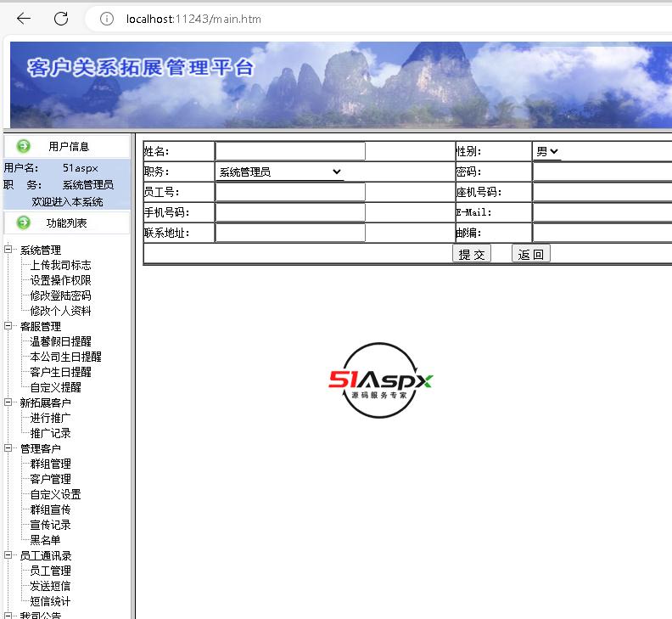The width and height of the screenshot is (672, 619).
Task: Click the E-Mail input field
Action: (602, 212)
